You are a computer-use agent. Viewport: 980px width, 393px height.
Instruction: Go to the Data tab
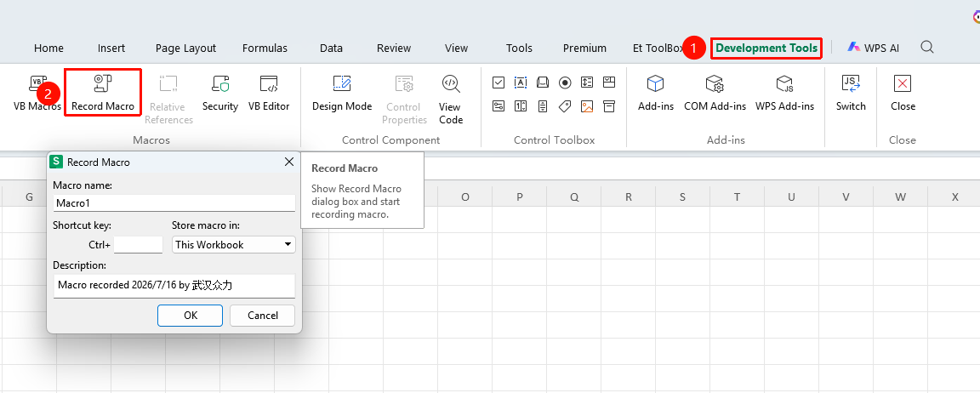click(x=331, y=48)
